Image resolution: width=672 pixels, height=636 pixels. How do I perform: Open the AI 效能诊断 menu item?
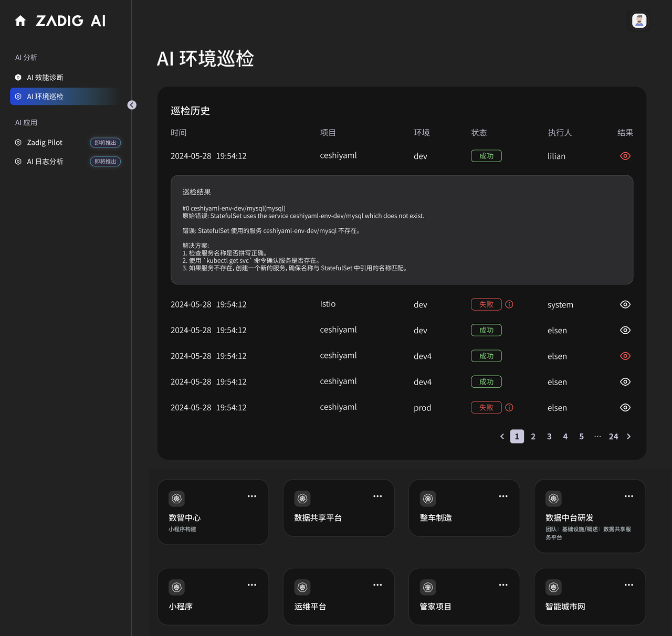(x=45, y=78)
